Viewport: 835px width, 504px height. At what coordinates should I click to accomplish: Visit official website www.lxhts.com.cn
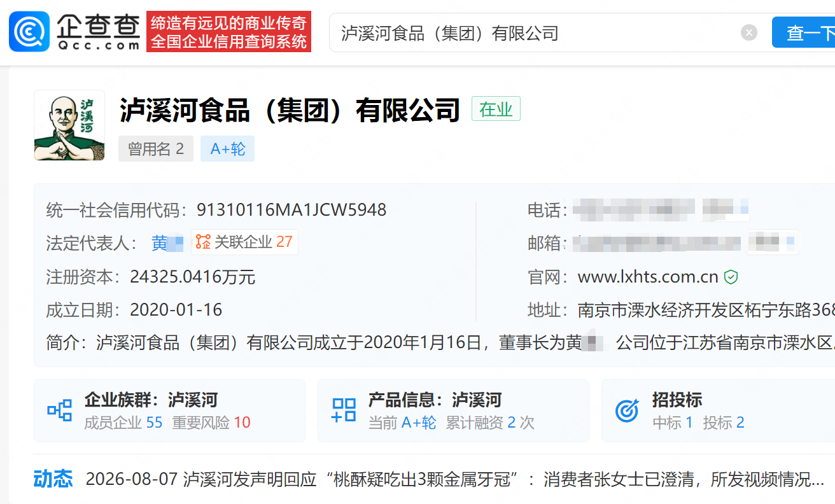click(648, 277)
